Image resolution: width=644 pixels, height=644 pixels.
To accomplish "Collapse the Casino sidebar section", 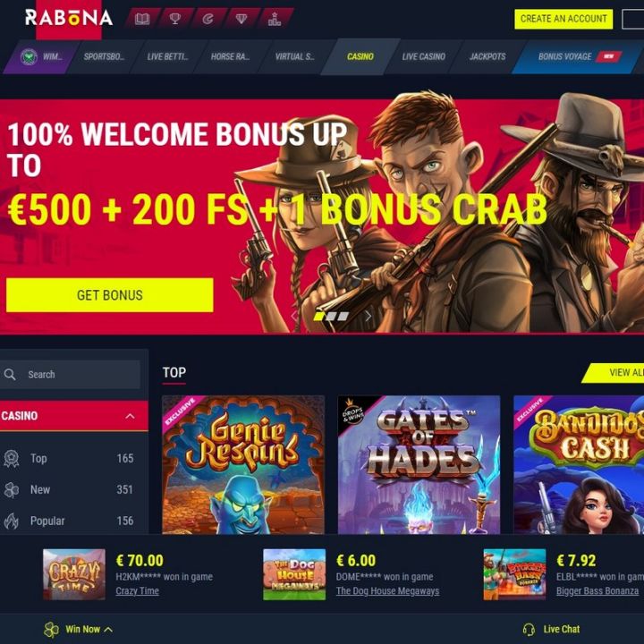I will [130, 416].
